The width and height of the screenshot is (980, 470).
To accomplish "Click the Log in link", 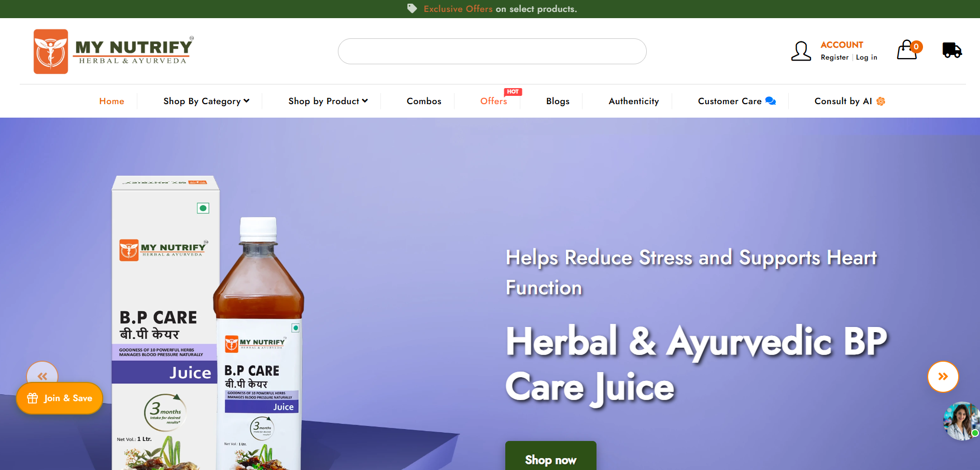I will [867, 58].
